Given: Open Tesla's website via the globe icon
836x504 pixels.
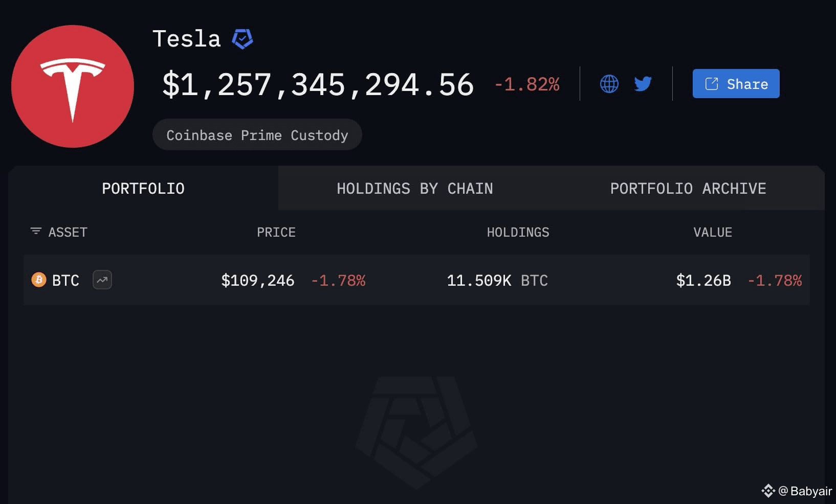Looking at the screenshot, I should pyautogui.click(x=609, y=83).
